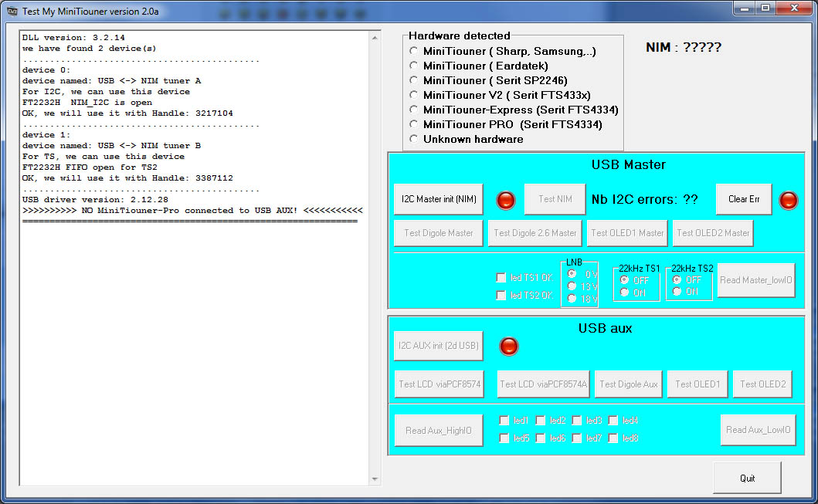
Task: Click Test Digole 2.6 Master
Action: (535, 232)
